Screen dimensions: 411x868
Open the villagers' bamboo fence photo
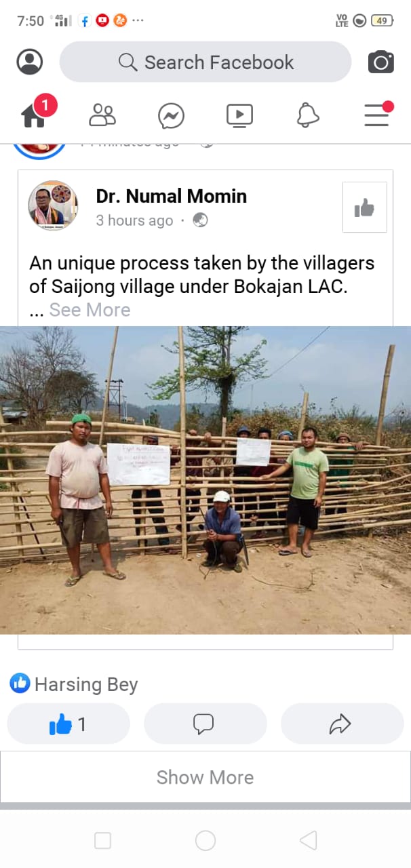206,480
